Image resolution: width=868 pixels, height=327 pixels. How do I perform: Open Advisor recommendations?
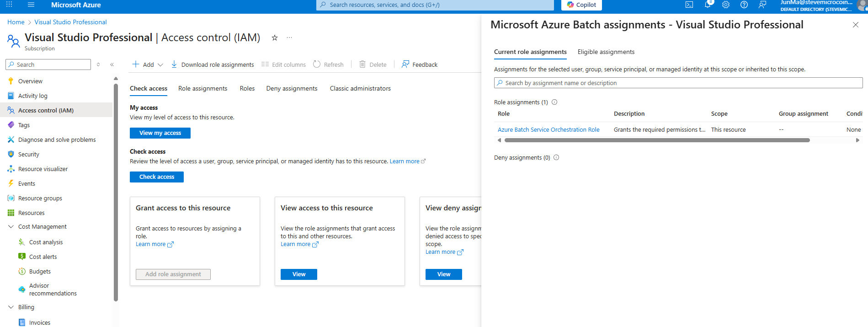coord(53,289)
